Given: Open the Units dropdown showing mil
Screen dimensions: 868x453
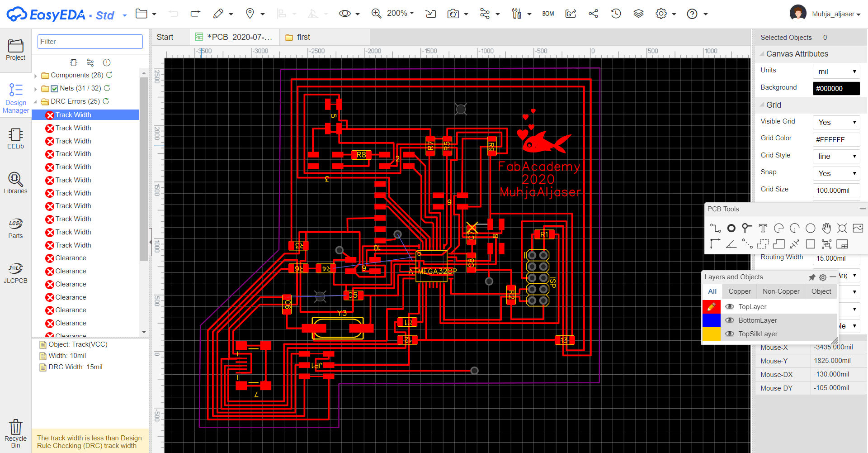Looking at the screenshot, I should tap(836, 72).
